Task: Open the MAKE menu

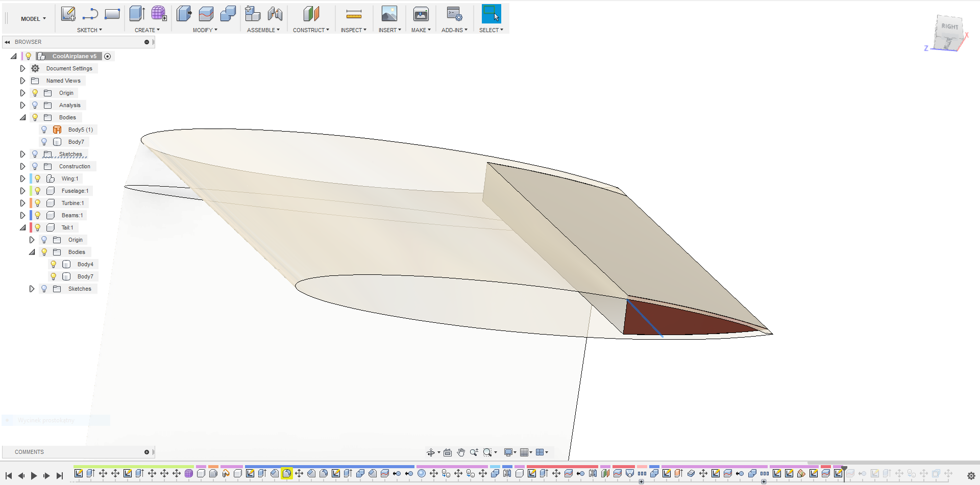Action: click(x=421, y=30)
